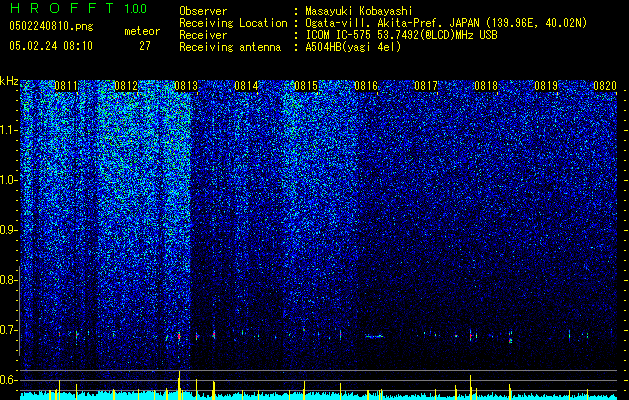Click the tallest yellow power spike near 0813
This screenshot has width=629, height=400.
(179, 385)
